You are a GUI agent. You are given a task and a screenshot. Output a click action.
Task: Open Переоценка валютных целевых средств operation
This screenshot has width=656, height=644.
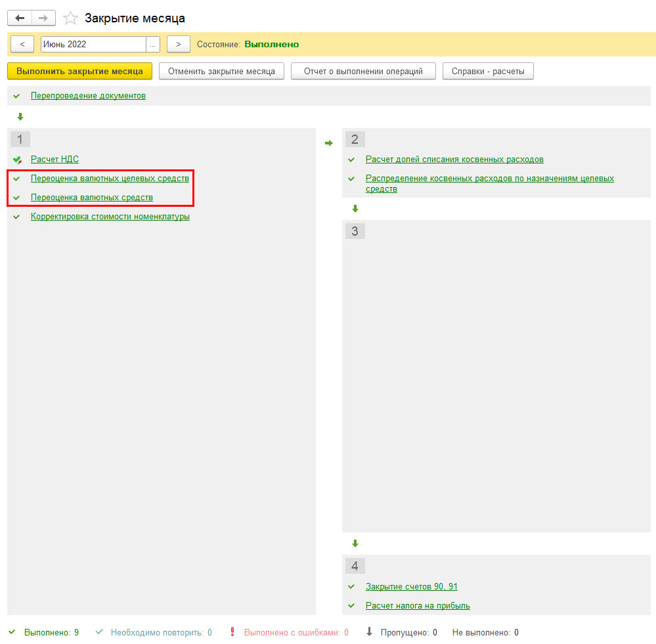(110, 179)
